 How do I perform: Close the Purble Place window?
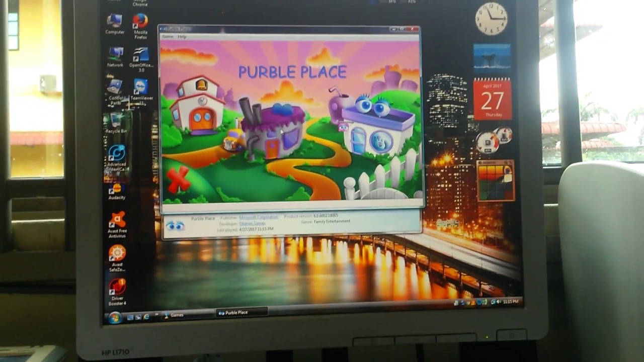point(413,29)
